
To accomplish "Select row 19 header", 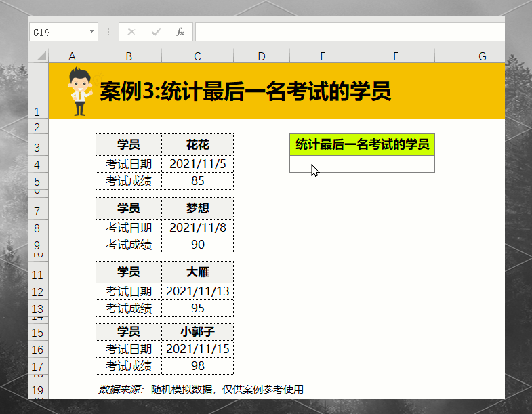I will point(38,390).
